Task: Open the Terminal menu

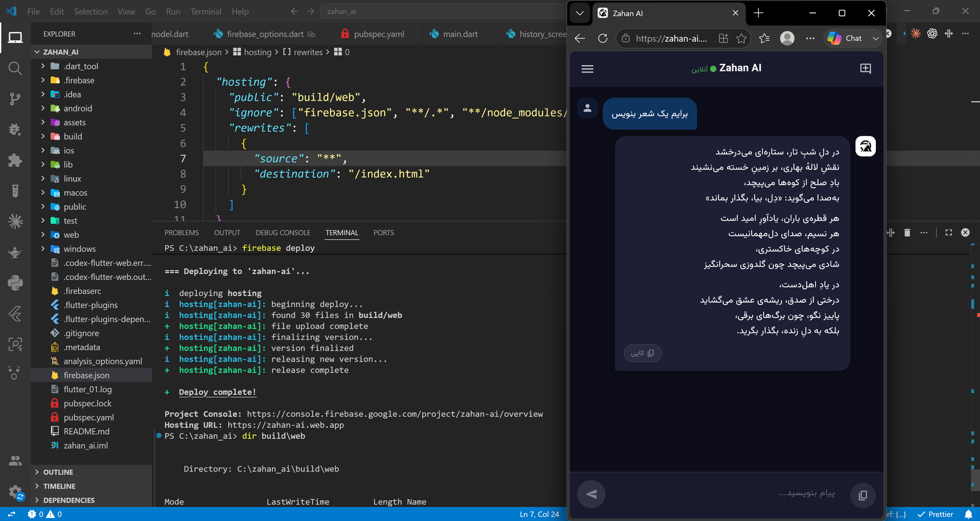Action: (206, 12)
